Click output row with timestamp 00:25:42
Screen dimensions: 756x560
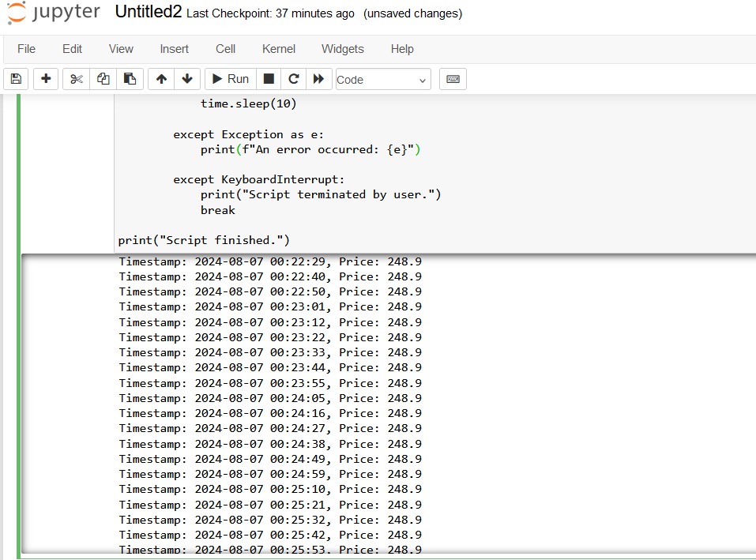270,535
